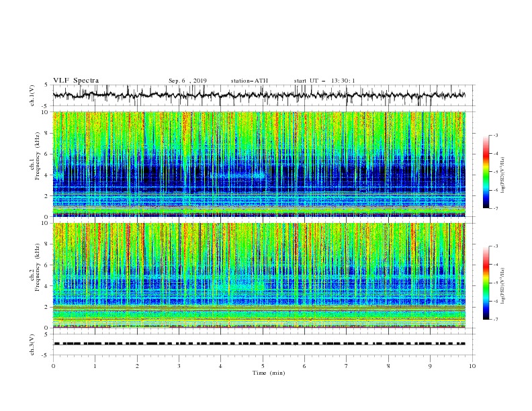532x411 pixels.
Task: Click the "3" tick on the time axis
Action: [179, 366]
